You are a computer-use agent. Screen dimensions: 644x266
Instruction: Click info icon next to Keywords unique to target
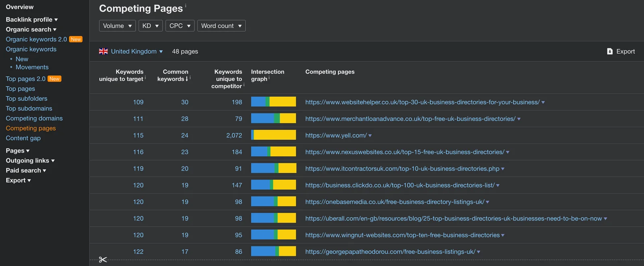[x=145, y=78]
